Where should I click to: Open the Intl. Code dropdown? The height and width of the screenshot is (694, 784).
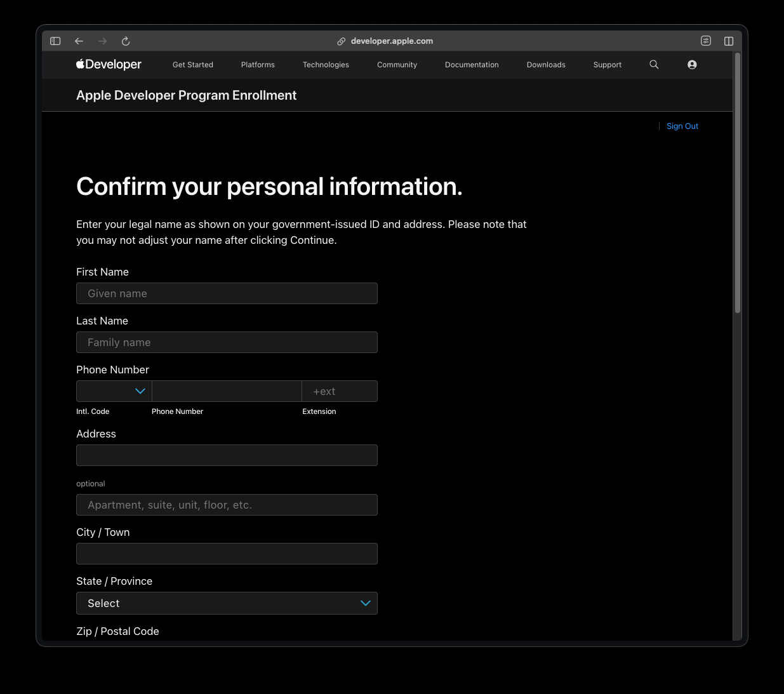[114, 391]
